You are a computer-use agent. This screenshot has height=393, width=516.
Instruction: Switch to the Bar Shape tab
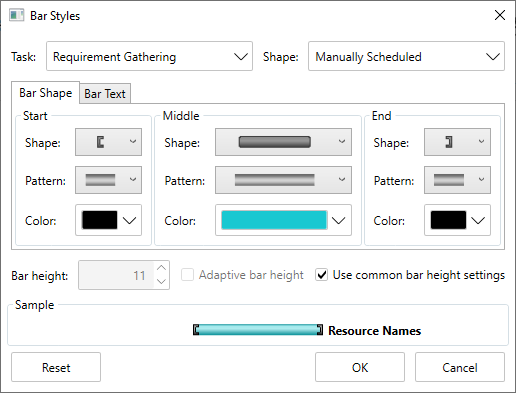pyautogui.click(x=45, y=93)
